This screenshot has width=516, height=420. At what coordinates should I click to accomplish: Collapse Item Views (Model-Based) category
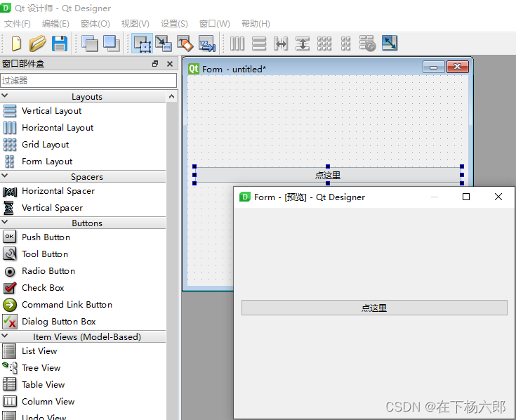[x=5, y=336]
